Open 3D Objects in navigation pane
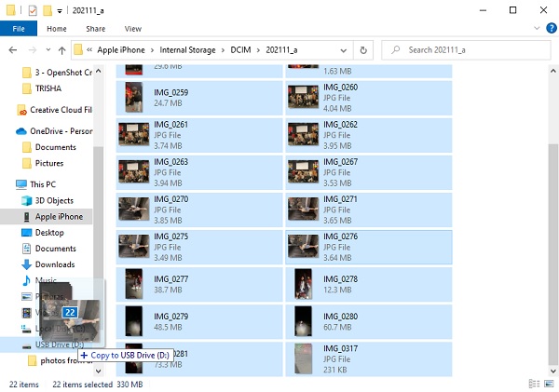559x392 pixels. [x=48, y=200]
